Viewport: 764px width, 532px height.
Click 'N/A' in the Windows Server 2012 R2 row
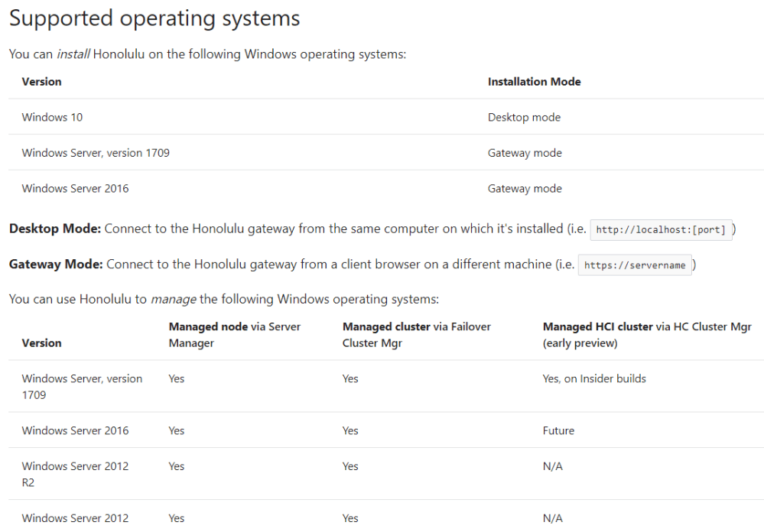(552, 466)
